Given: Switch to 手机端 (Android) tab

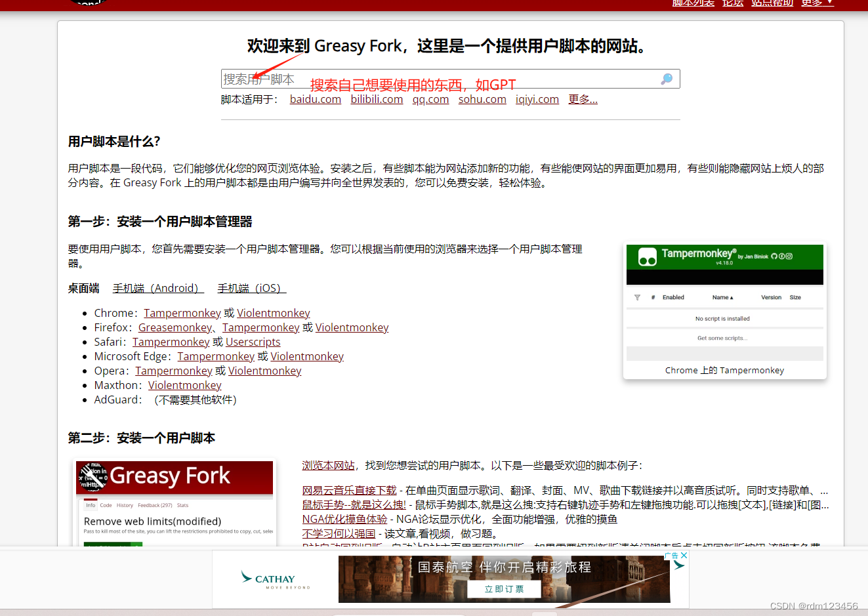Looking at the screenshot, I should (158, 288).
